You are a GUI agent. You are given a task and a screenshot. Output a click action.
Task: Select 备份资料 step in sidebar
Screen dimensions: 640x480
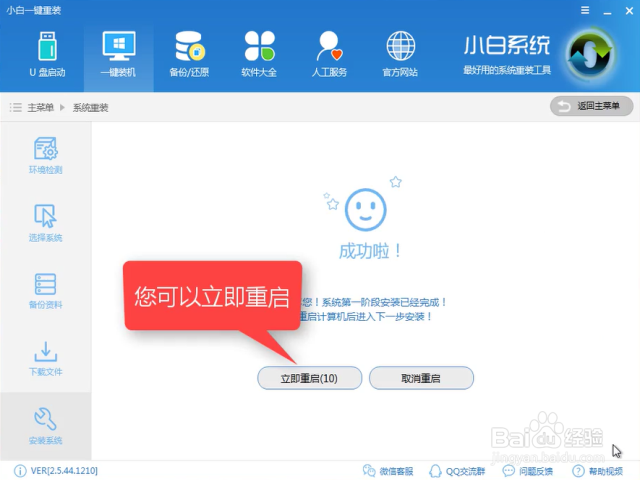pos(45,291)
